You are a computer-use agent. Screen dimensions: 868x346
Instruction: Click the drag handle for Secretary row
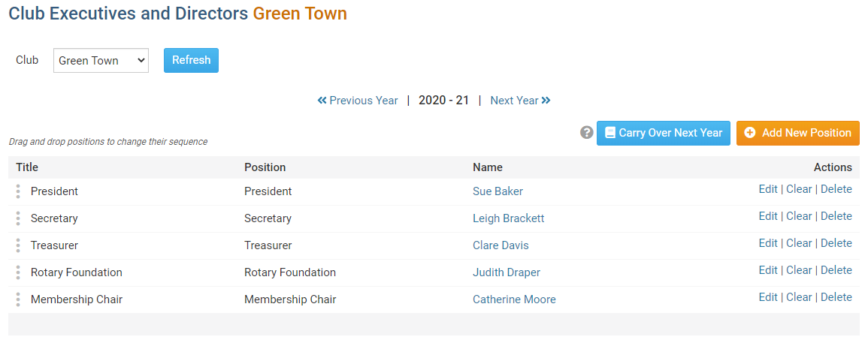point(18,218)
